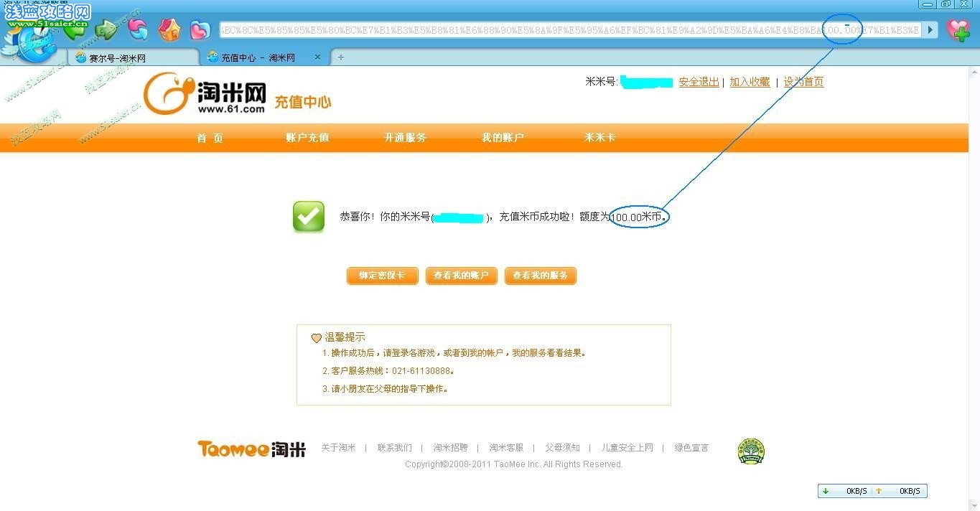Click the go arrow beside the address bar

pyautogui.click(x=930, y=30)
